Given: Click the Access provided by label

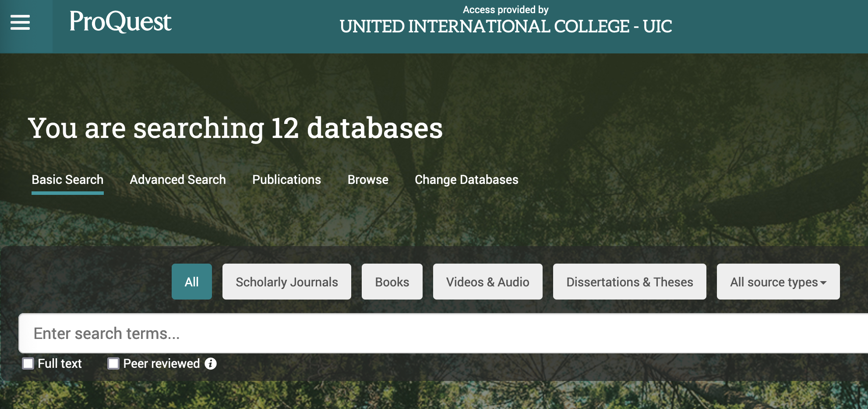Looking at the screenshot, I should tap(505, 10).
